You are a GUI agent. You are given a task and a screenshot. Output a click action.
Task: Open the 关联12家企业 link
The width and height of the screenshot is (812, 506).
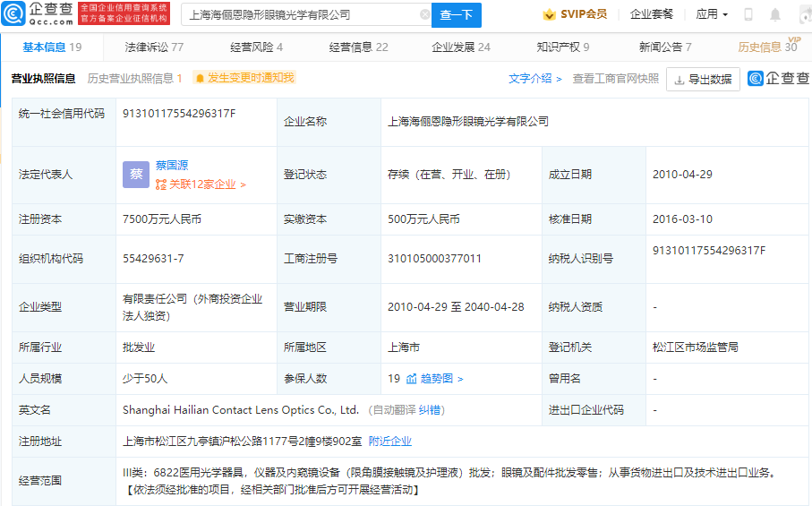(202, 184)
